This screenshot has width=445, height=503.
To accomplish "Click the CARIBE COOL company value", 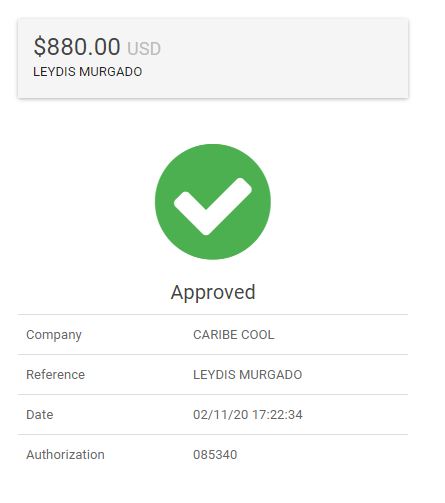I will pyautogui.click(x=234, y=335).
